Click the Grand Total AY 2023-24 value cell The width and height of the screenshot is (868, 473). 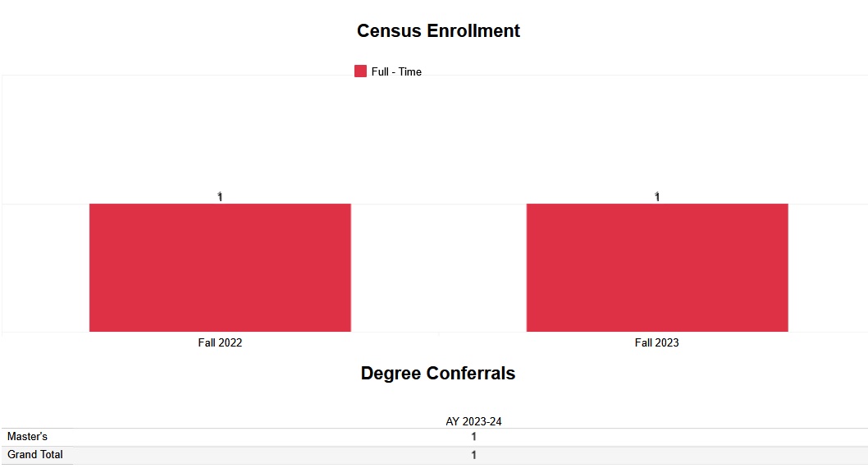tap(473, 455)
